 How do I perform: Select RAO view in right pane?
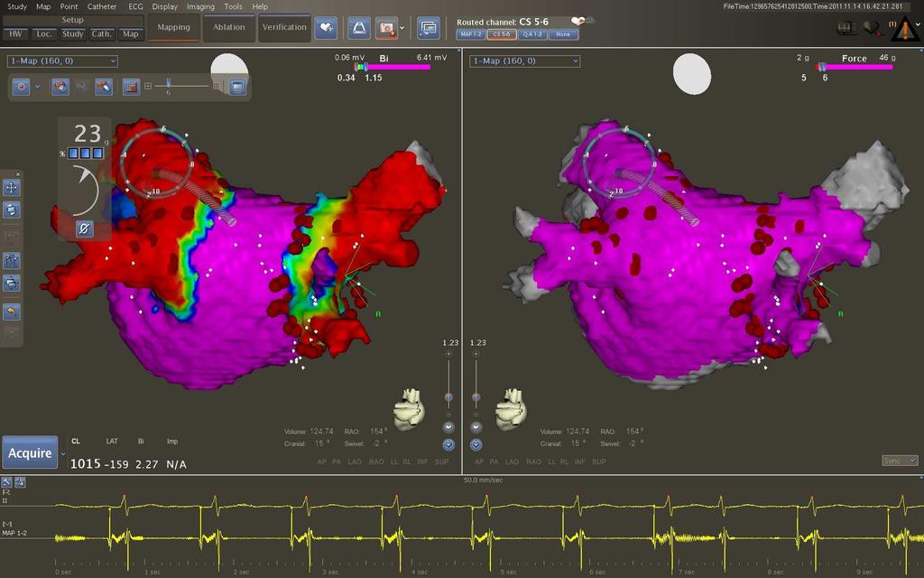[533, 461]
